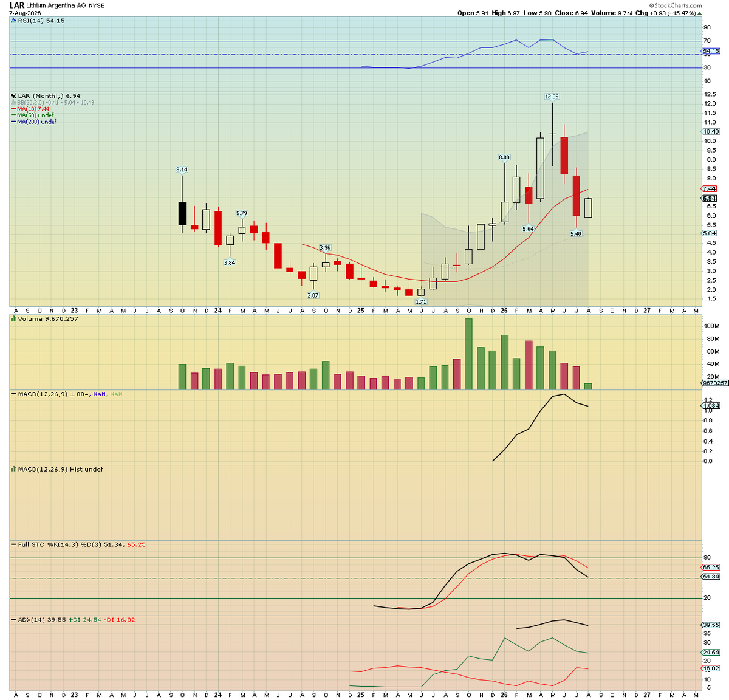Click the 'MA(200) undef' legend text
Image resolution: width=729 pixels, height=700 pixels.
tap(37, 122)
